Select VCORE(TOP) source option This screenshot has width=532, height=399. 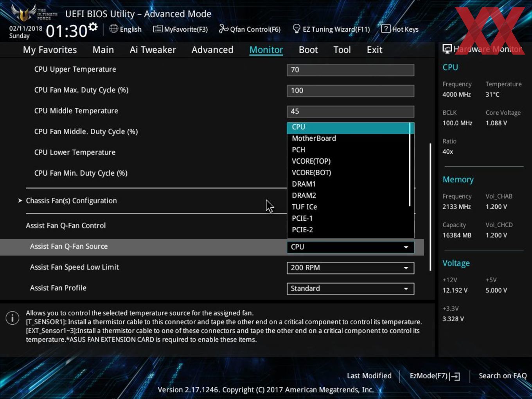click(x=348, y=161)
